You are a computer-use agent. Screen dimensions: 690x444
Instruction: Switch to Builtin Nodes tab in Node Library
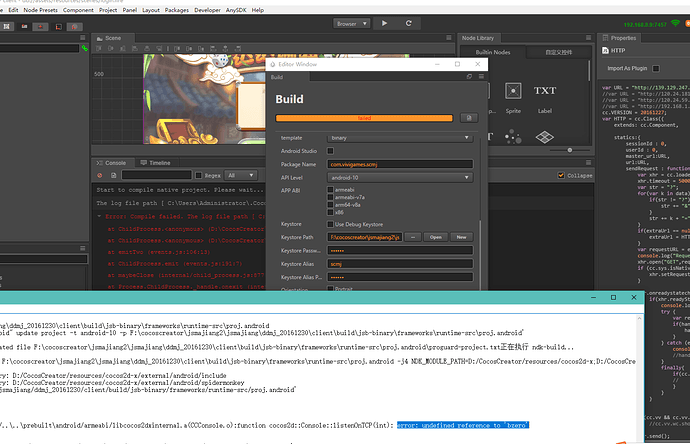[493, 52]
